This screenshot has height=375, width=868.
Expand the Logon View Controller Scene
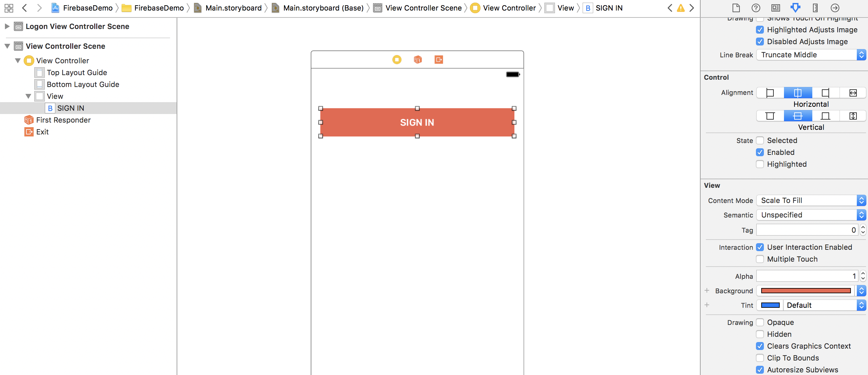pos(7,26)
